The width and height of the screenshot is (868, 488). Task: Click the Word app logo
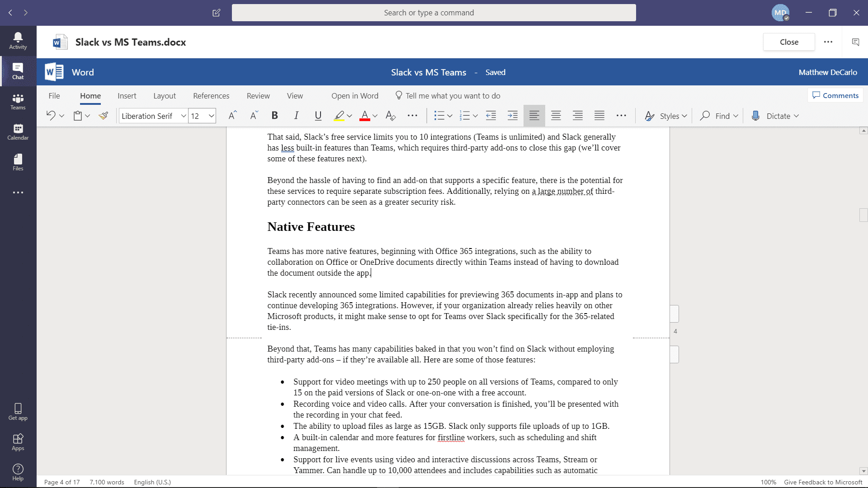pyautogui.click(x=54, y=72)
